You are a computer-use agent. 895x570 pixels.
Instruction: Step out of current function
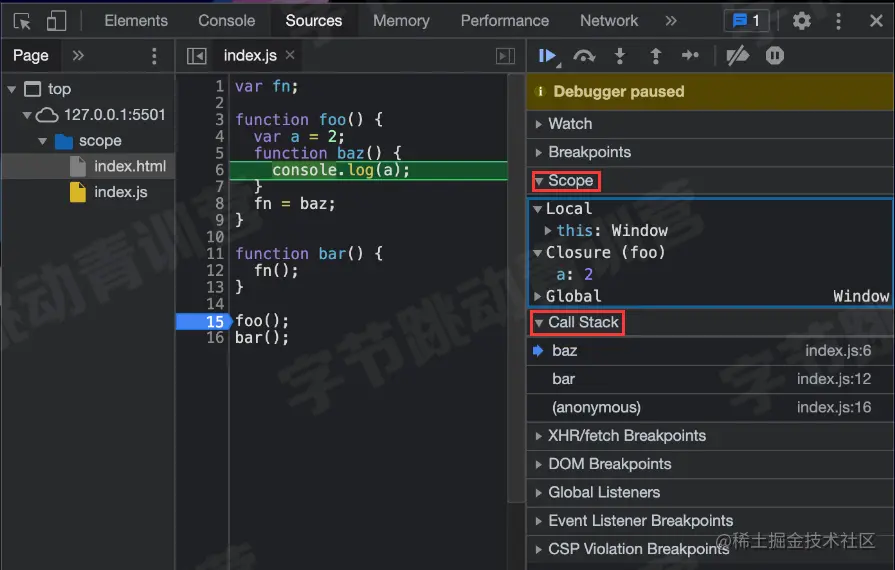[655, 55]
